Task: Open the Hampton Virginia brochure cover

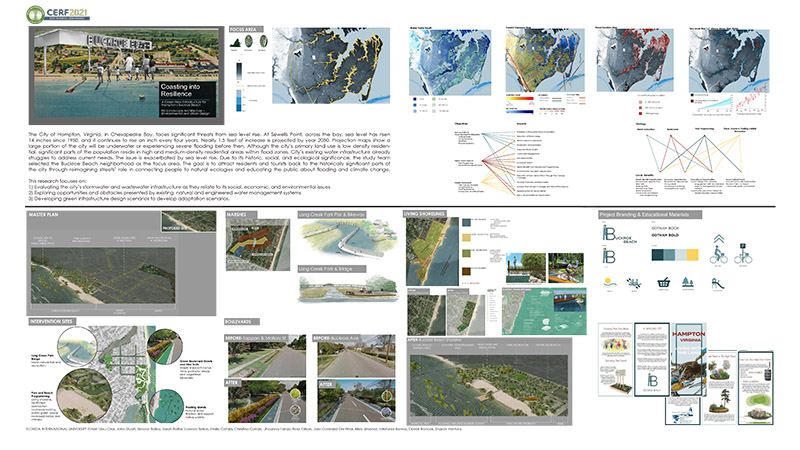Action: (689, 359)
